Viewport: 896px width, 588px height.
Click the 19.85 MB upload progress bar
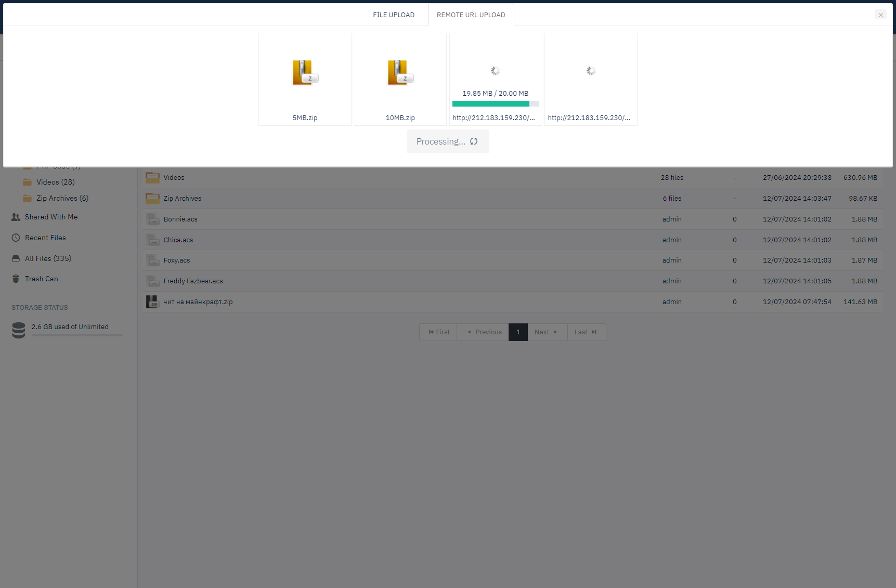coord(495,104)
